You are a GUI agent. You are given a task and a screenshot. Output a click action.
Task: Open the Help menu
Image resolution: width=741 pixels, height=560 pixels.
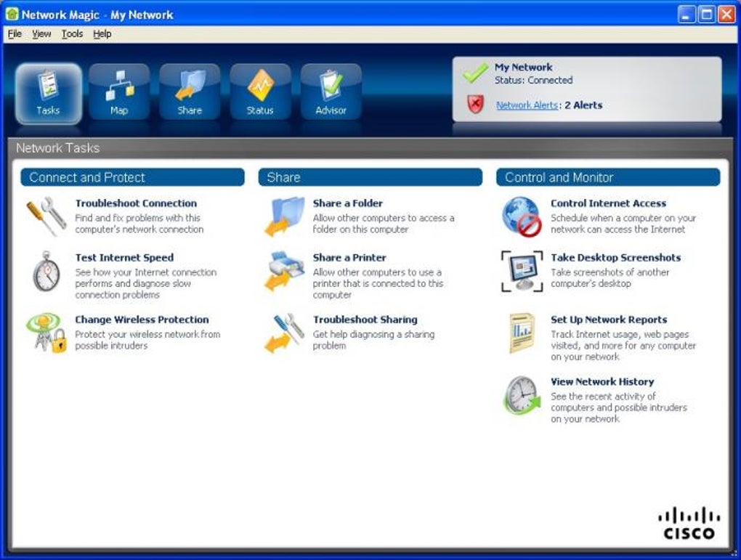coord(102,33)
